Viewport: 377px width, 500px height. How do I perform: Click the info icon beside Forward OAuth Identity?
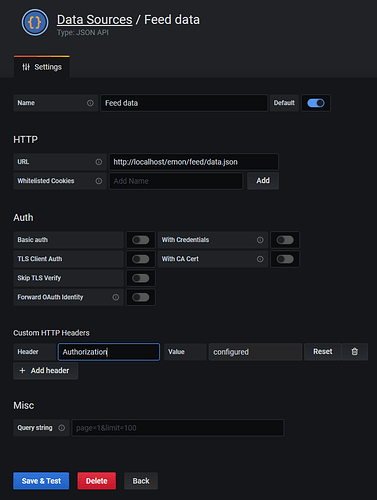point(116,297)
